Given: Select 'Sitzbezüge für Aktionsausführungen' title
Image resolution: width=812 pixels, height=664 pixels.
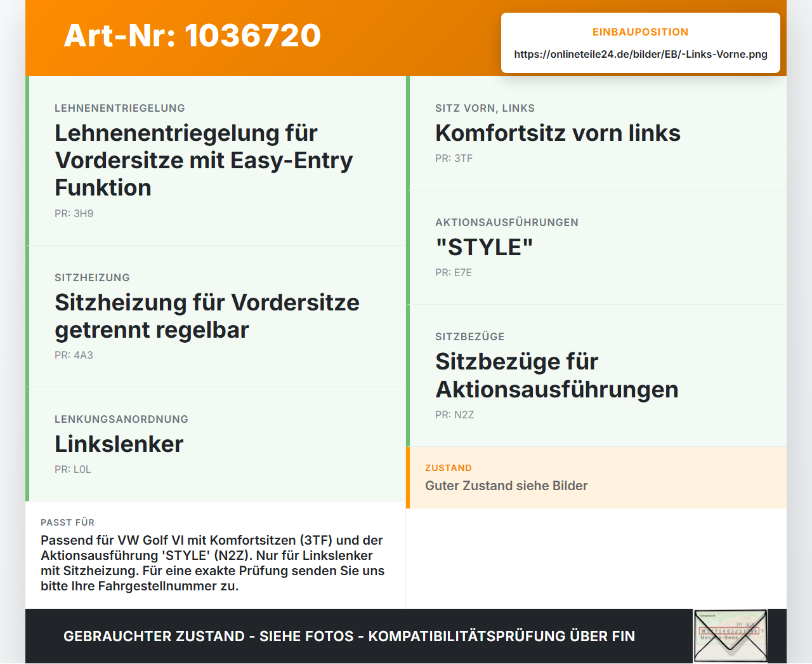Looking at the screenshot, I should pyautogui.click(x=557, y=376).
